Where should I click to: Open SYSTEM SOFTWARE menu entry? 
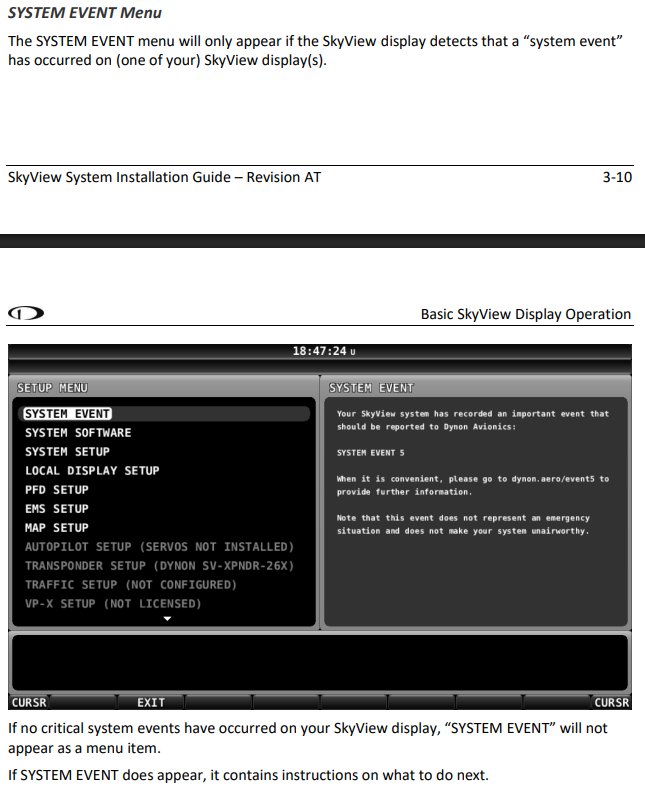coord(78,433)
